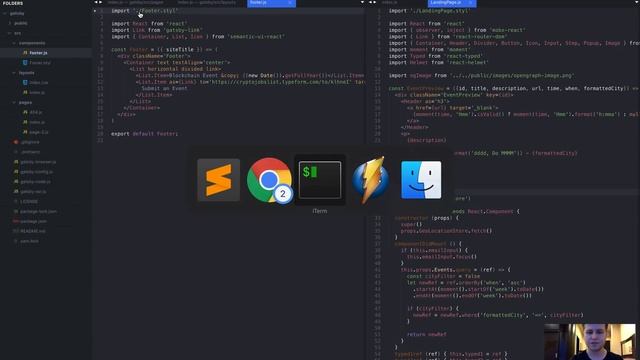Collapse the components folder
The height and width of the screenshot is (360, 640).
coord(14,43)
